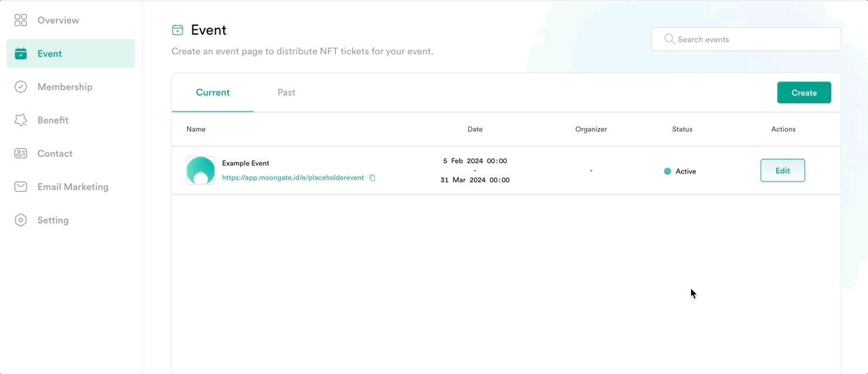Copy the event link using copy icon

pyautogui.click(x=372, y=178)
